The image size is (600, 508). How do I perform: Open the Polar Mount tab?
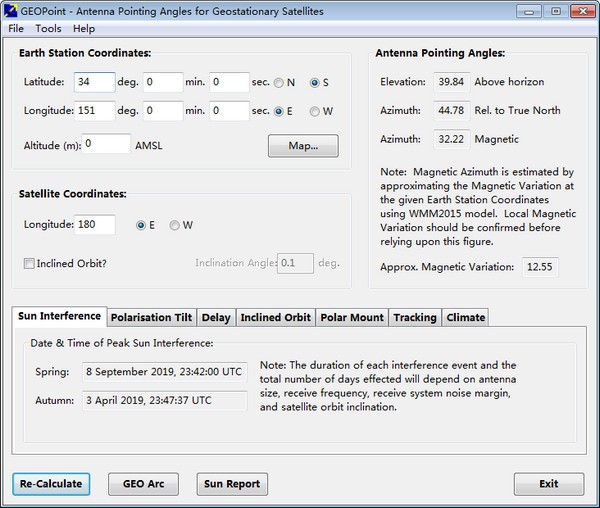pyautogui.click(x=351, y=318)
